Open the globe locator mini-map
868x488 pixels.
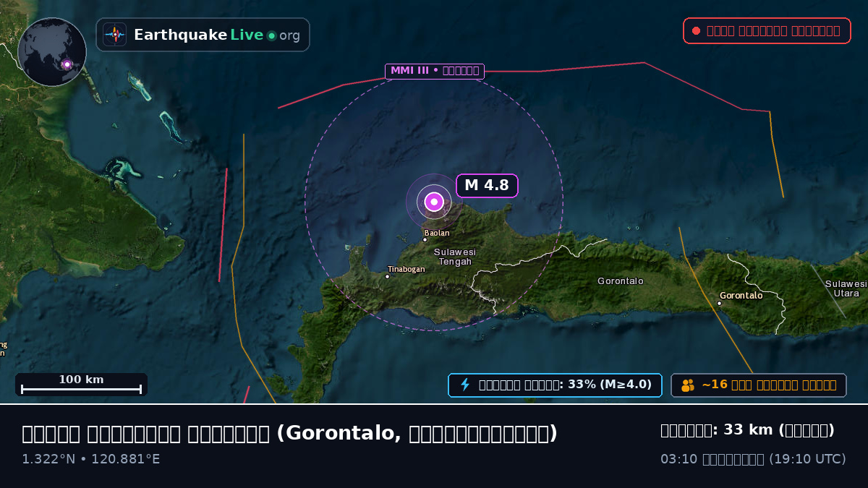point(52,52)
